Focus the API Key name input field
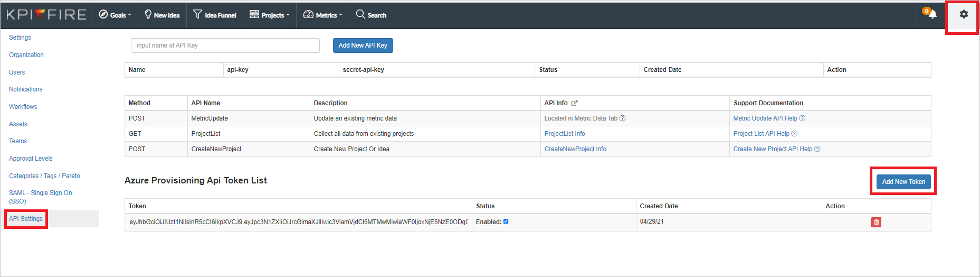Screen dimensions: 980x277 coord(225,45)
